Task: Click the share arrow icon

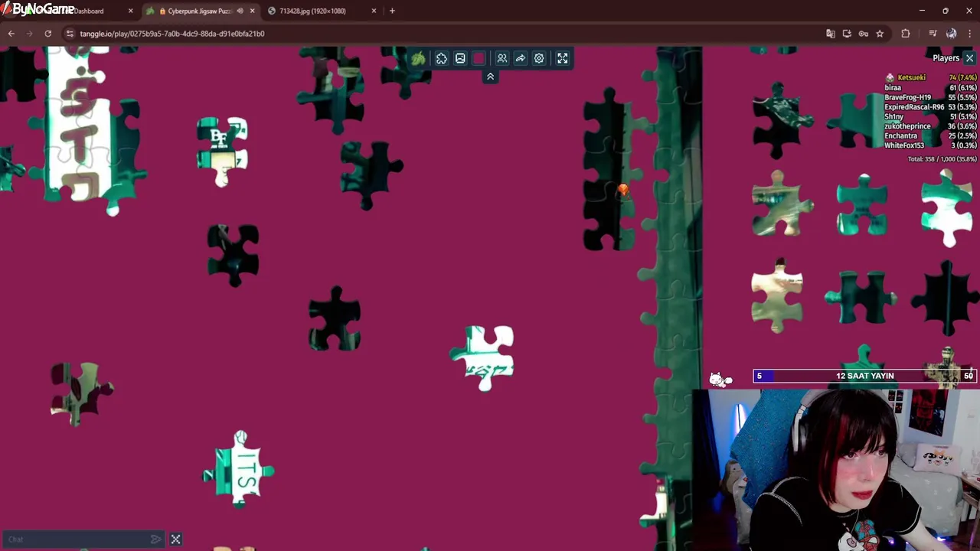Action: click(521, 58)
